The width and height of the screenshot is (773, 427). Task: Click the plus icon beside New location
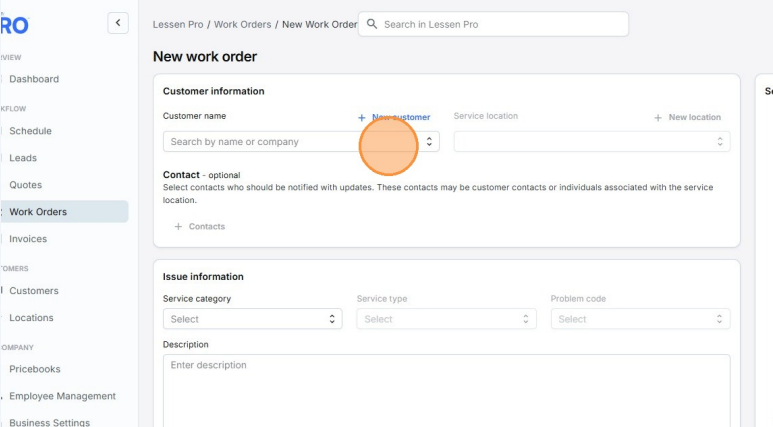coord(658,118)
